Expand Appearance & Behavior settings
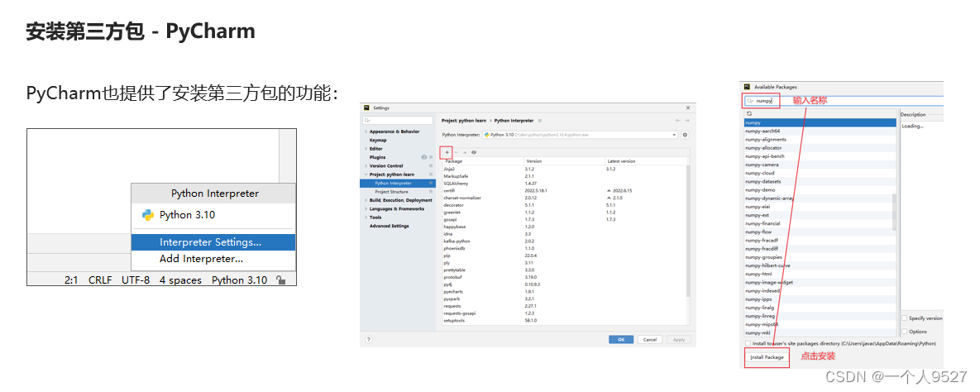980x392 pixels. 365,131
